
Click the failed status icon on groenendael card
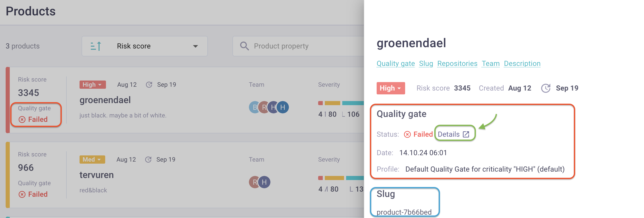(22, 120)
